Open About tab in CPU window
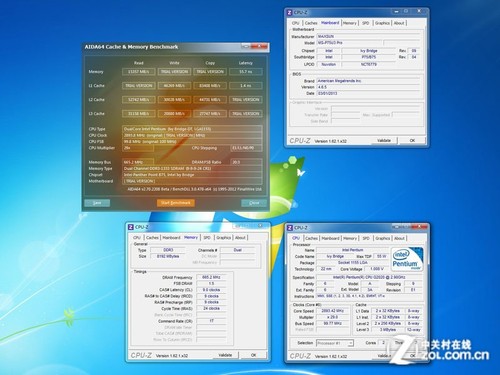 pos(399,239)
